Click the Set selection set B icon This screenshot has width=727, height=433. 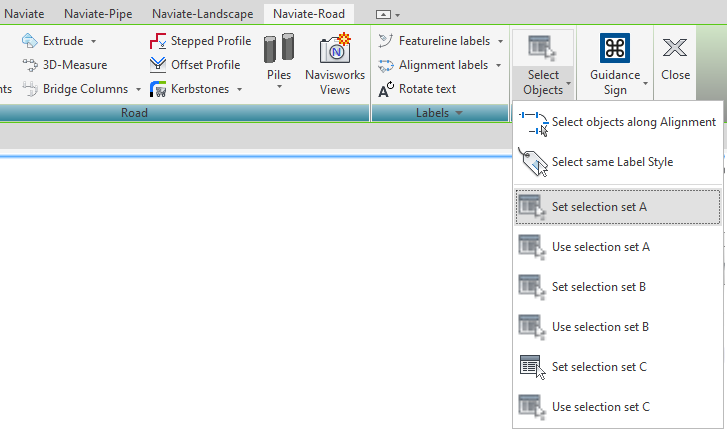pyautogui.click(x=532, y=287)
